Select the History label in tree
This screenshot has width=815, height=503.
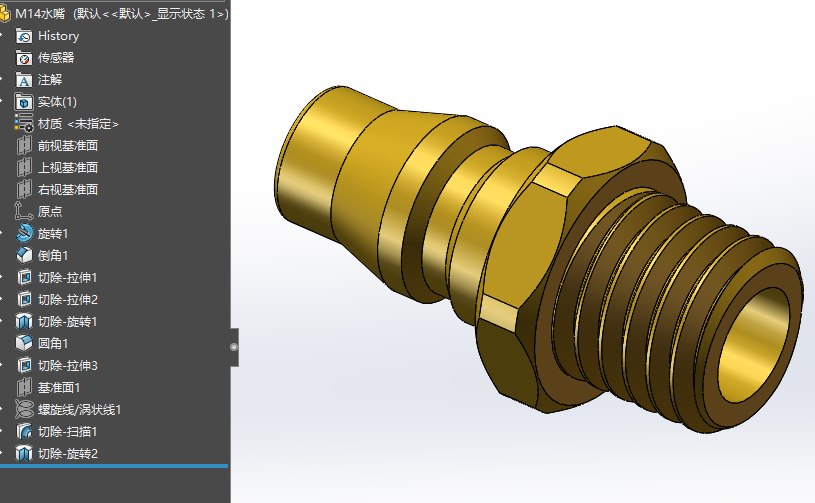click(x=58, y=36)
